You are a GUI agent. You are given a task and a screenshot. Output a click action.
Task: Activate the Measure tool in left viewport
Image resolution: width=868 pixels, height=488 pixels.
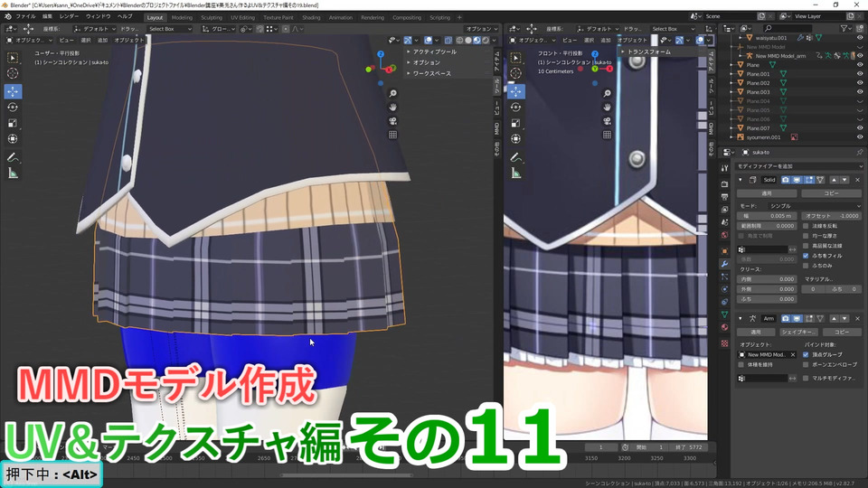point(13,173)
